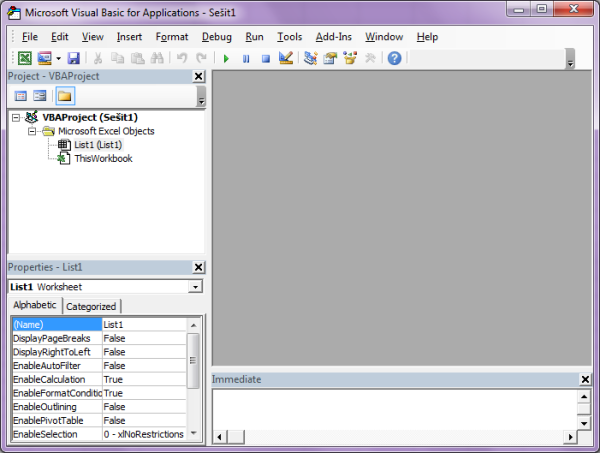Open the Insert object dropdown arrow
The image size is (600, 453).
[59, 59]
